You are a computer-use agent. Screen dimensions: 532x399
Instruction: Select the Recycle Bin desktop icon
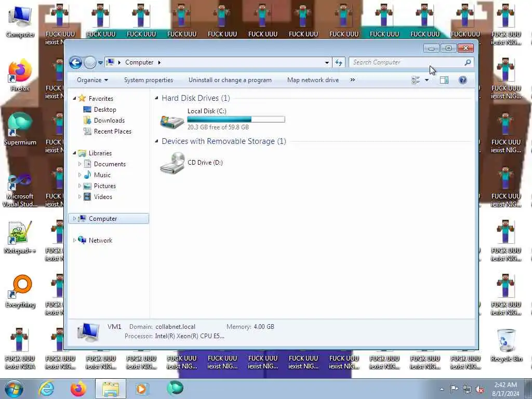pyautogui.click(x=506, y=345)
